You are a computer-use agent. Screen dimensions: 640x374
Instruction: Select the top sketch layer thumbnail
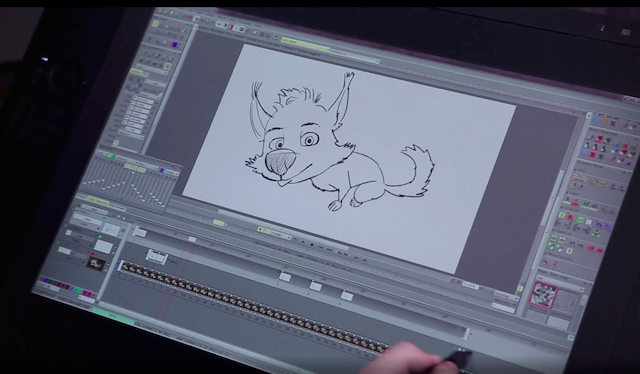tap(110, 229)
